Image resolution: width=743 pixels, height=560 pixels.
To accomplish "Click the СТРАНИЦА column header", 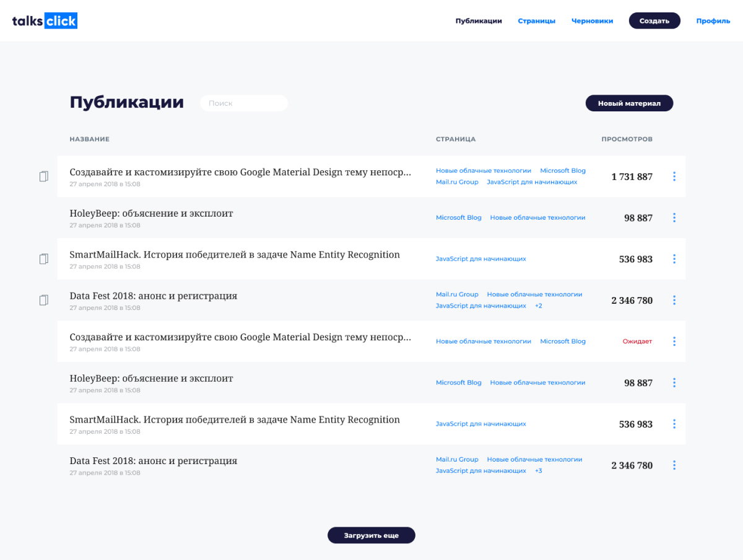I will coord(456,139).
